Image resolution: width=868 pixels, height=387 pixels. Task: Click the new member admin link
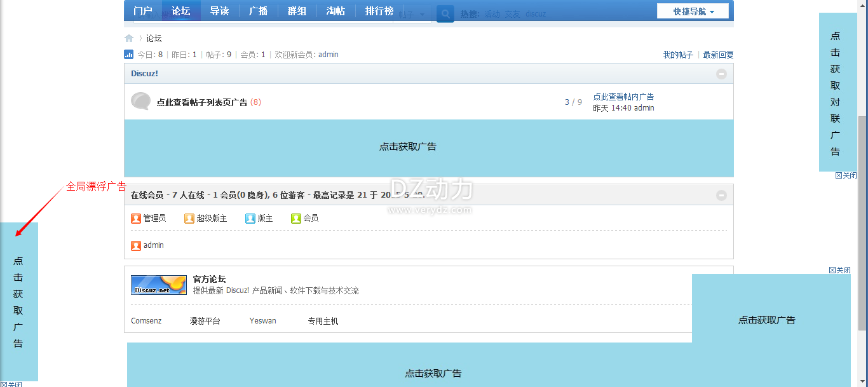coord(329,55)
